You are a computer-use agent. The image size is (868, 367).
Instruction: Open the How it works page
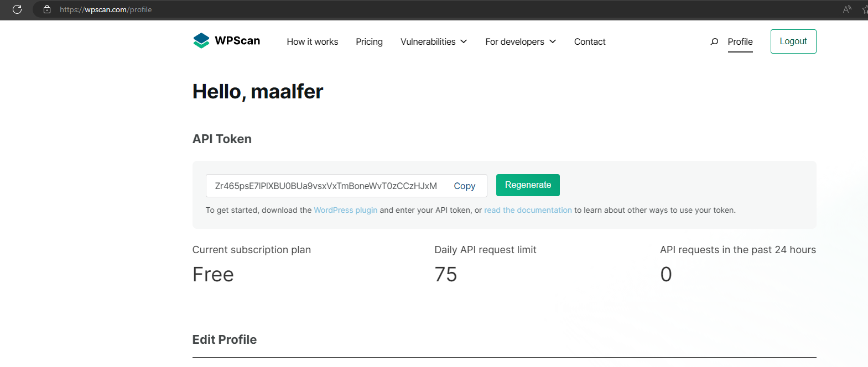[313, 41]
